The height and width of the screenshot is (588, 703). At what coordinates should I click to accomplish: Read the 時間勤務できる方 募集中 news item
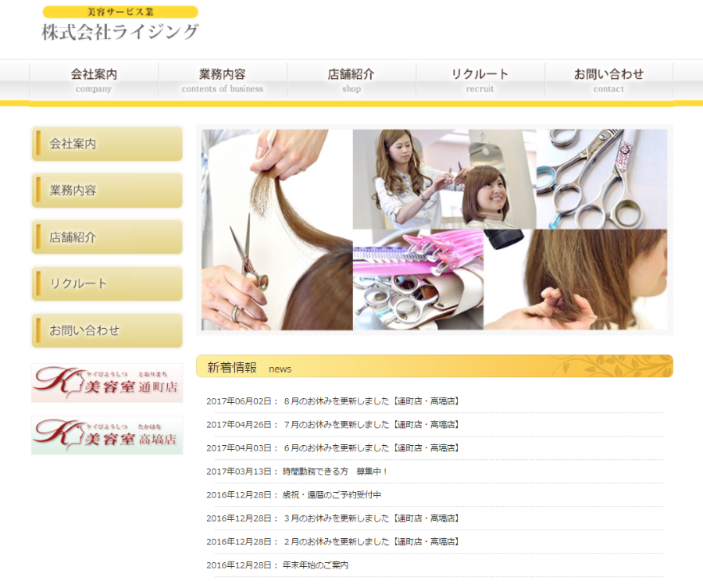coord(335,472)
